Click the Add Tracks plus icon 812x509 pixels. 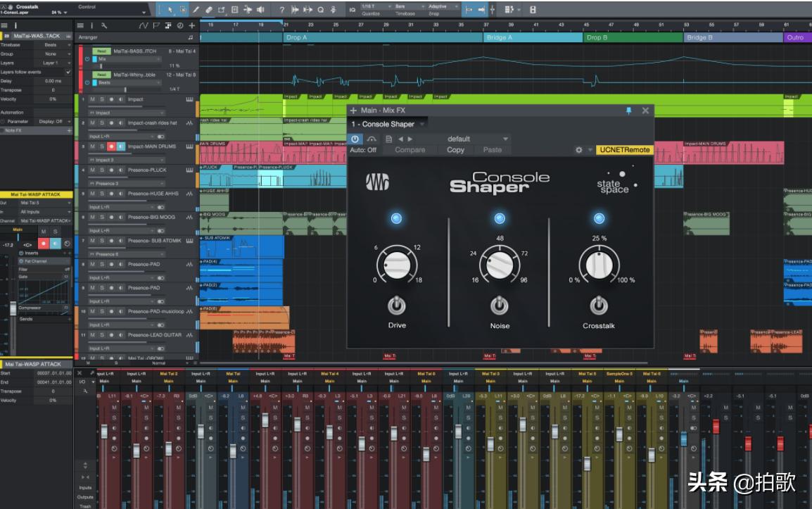click(x=191, y=25)
